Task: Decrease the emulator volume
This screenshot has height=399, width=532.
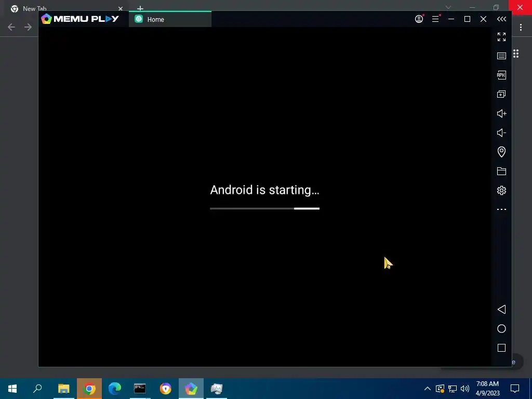Action: [501, 132]
